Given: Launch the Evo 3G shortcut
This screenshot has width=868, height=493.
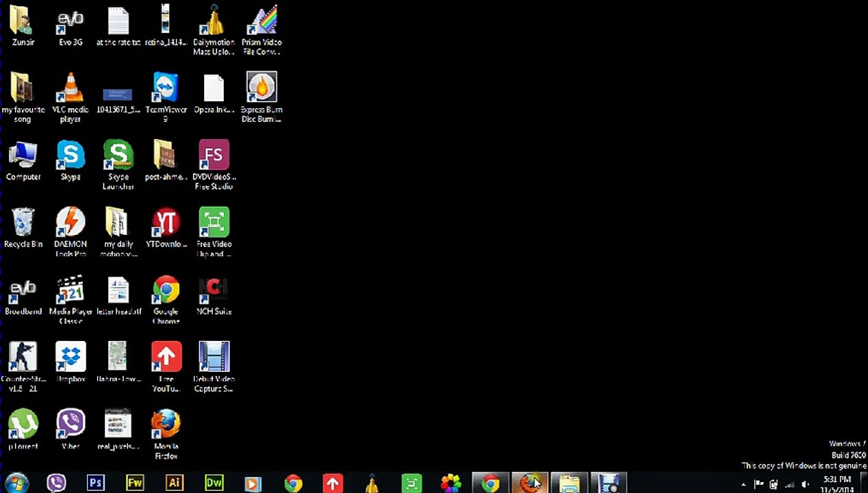Looking at the screenshot, I should (x=71, y=27).
